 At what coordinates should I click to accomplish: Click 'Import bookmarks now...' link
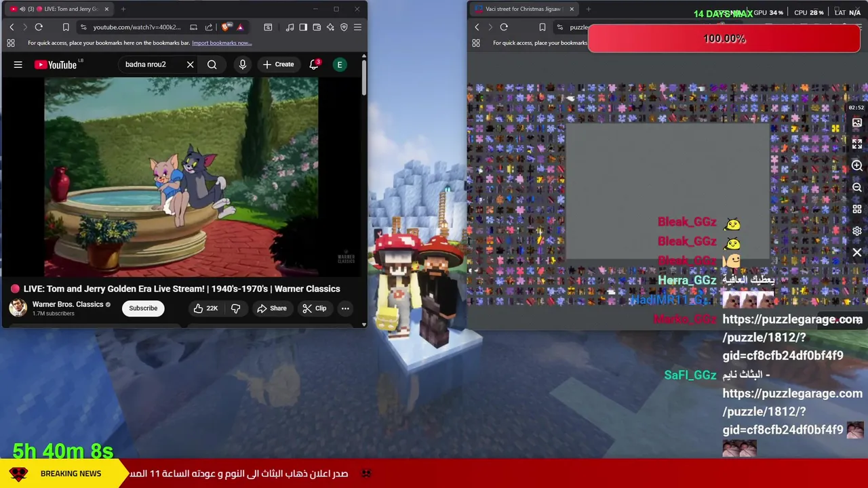coord(222,43)
